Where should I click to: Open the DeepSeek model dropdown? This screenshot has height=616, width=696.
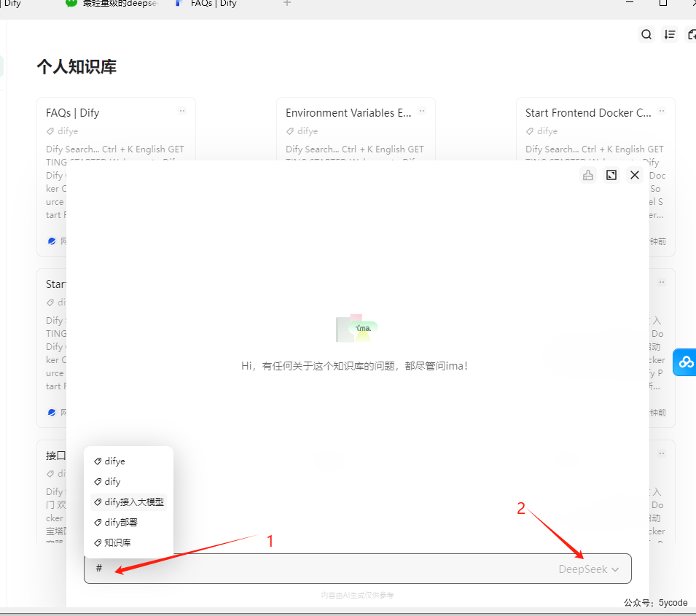click(588, 569)
